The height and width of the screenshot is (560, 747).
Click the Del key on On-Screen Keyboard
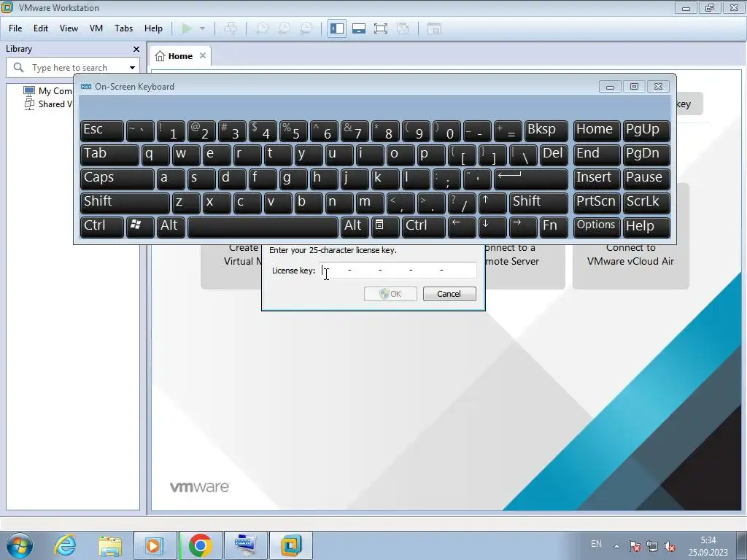coord(554,155)
